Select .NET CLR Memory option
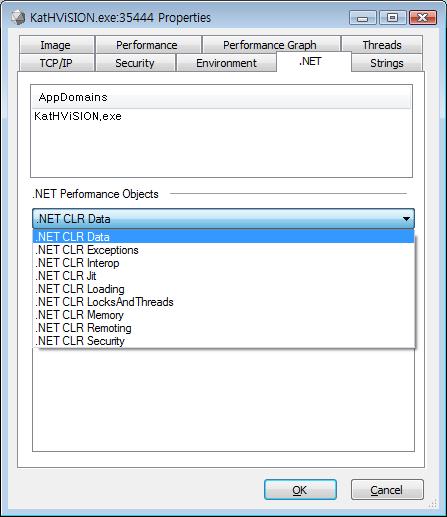 pos(223,315)
